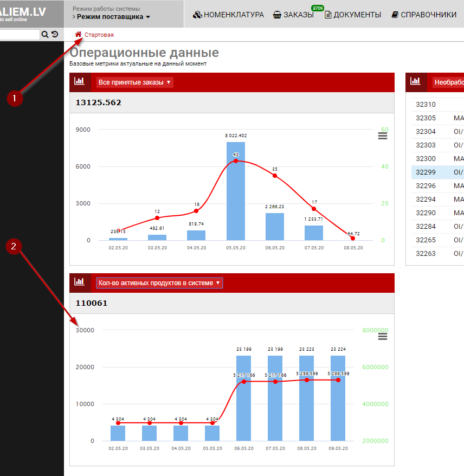Open 'Все принятые заказы' dropdown
Viewport: 464px width, 476px height.
tap(134, 82)
